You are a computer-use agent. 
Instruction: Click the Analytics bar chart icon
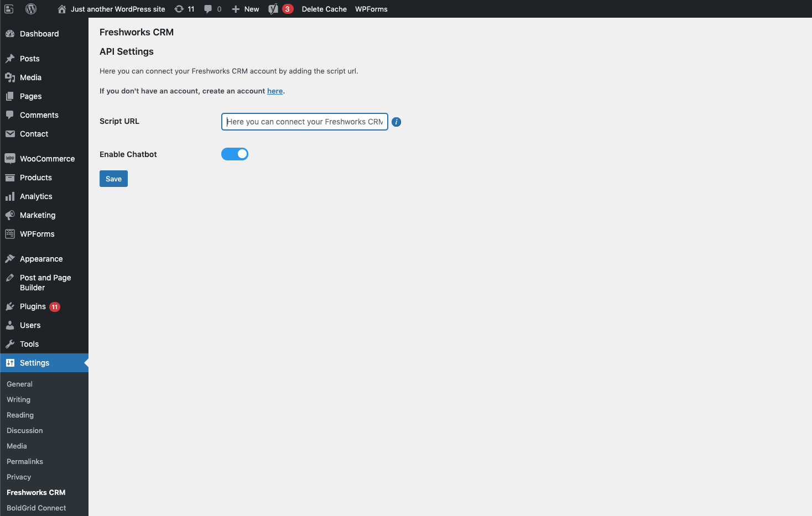click(x=10, y=196)
